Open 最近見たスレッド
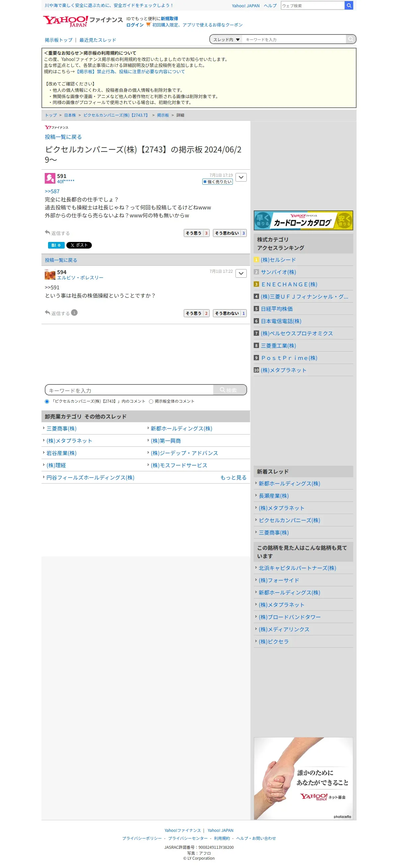This screenshot has height=868, width=398. (98, 40)
